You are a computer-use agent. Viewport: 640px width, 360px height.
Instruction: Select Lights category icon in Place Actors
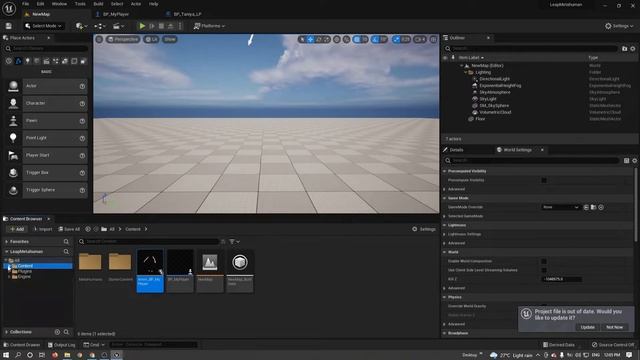pyautogui.click(x=27, y=61)
